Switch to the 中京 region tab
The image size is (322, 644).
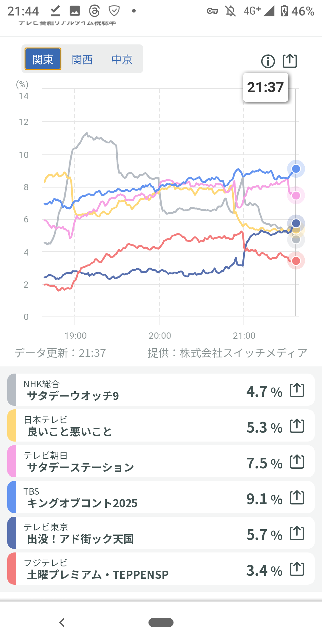[122, 60]
